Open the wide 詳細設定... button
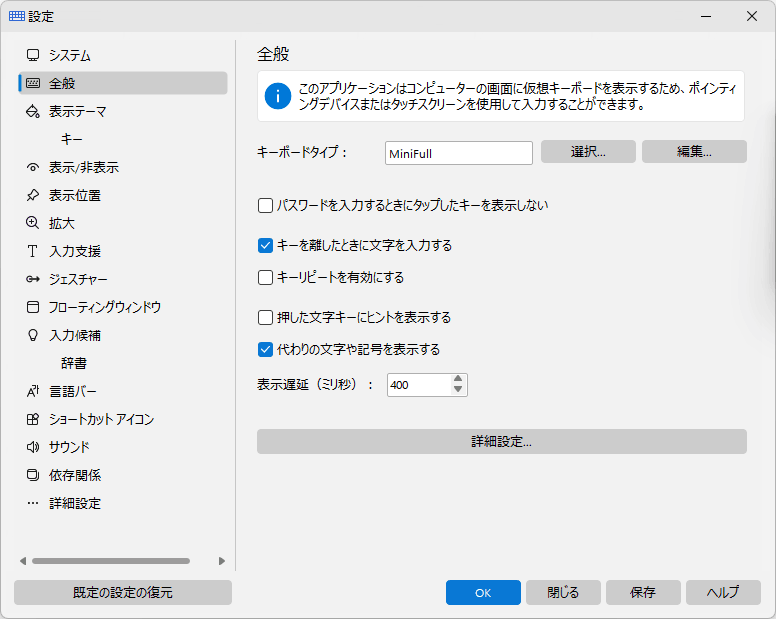The image size is (776, 619). point(501,441)
